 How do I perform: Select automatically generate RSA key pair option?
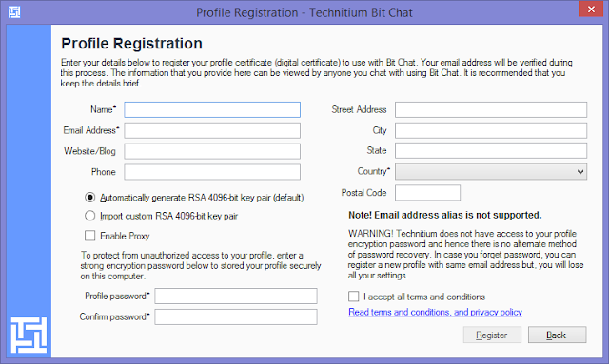tap(89, 198)
